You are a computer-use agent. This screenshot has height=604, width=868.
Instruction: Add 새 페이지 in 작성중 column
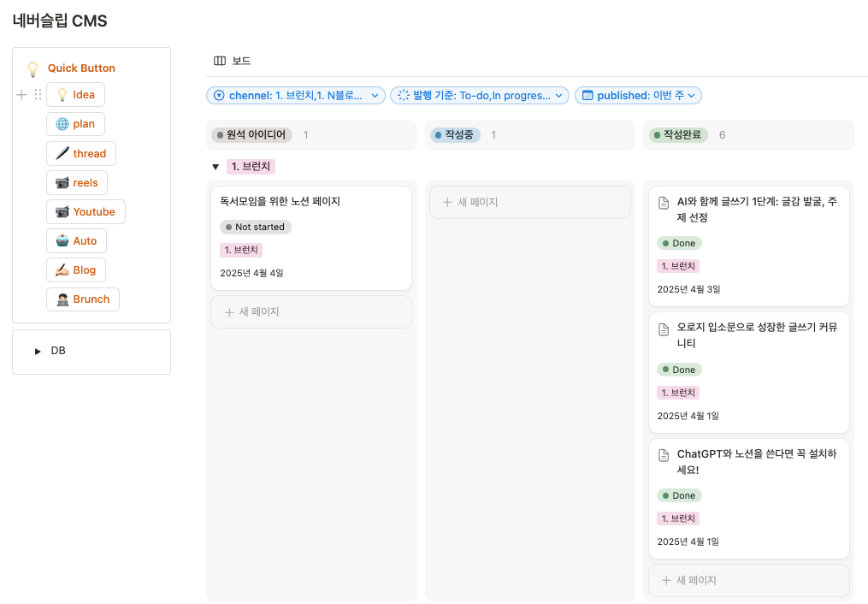[x=530, y=202]
